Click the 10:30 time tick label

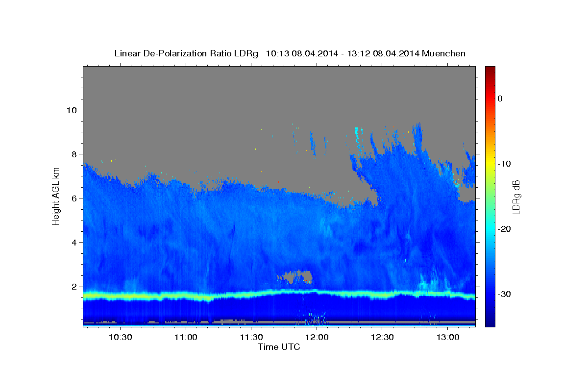point(120,337)
